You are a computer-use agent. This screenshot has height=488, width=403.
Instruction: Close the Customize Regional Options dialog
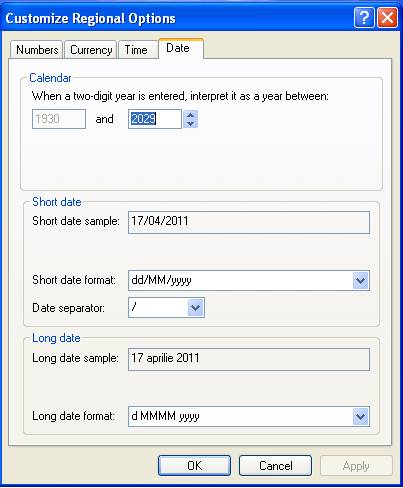click(x=387, y=17)
